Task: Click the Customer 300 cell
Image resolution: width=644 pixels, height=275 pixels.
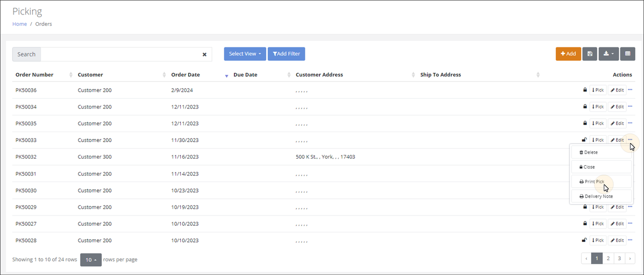Action: 95,157
